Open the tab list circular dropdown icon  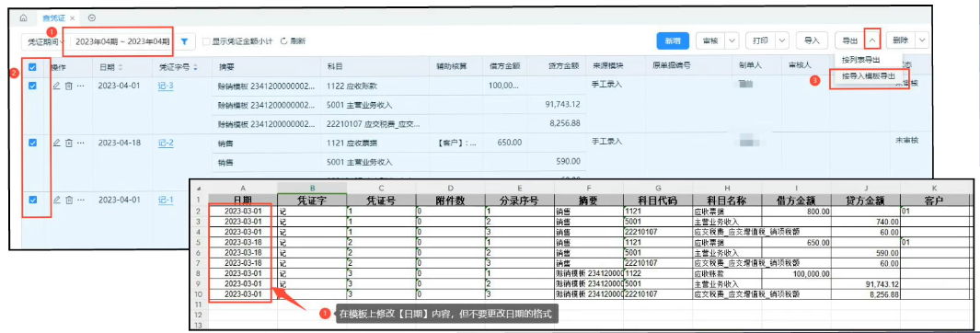pos(92,18)
